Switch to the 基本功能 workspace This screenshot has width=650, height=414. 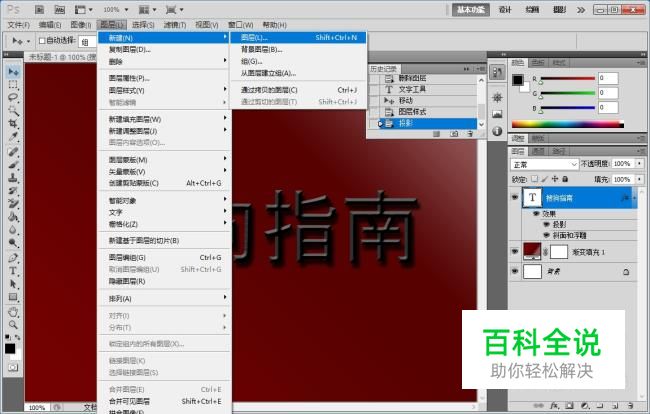pyautogui.click(x=471, y=10)
